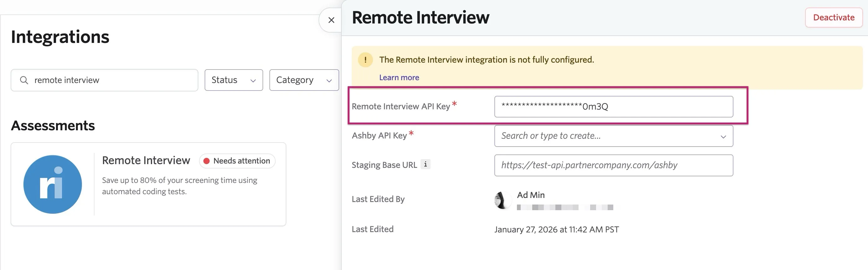This screenshot has height=270, width=868.
Task: Click the Staging Base URL input
Action: click(x=614, y=165)
